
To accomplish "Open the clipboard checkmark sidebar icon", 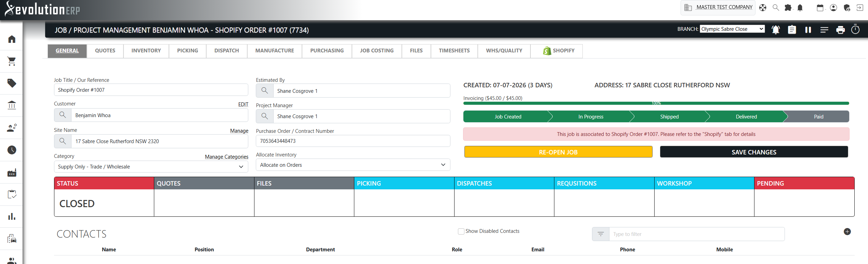I will [x=12, y=194].
